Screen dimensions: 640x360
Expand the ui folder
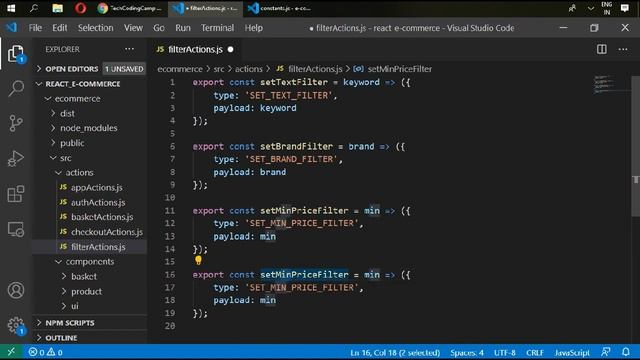coord(90,306)
